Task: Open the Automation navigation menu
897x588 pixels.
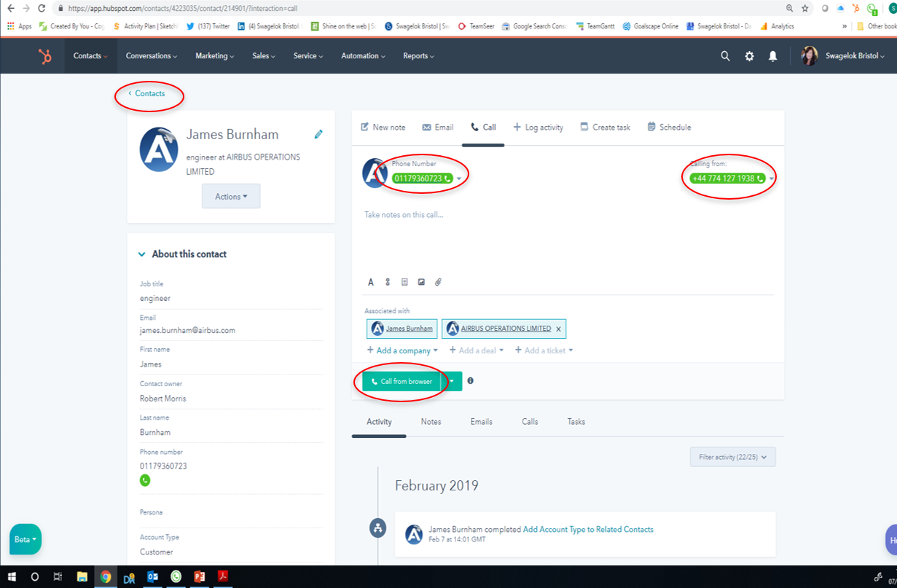Action: click(x=364, y=56)
